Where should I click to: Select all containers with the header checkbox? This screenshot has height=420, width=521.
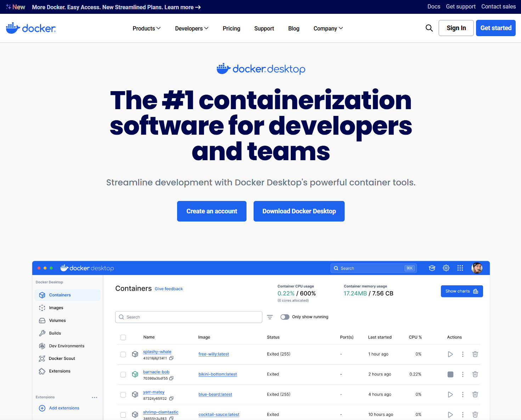point(123,337)
